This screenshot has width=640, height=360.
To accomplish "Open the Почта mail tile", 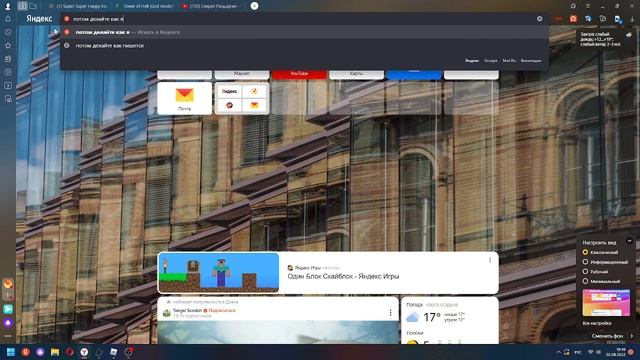I will 184,98.
